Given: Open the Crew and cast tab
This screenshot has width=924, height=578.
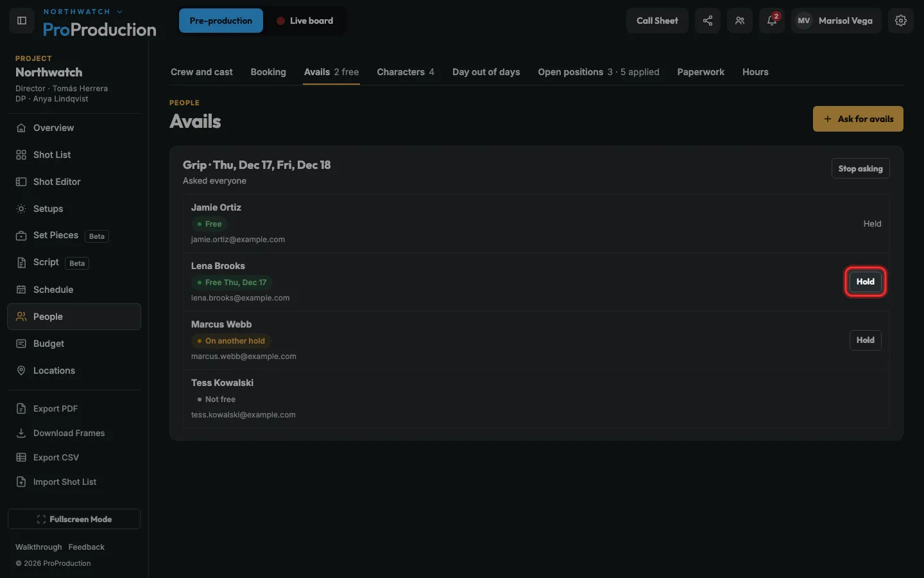Looking at the screenshot, I should pyautogui.click(x=201, y=72).
